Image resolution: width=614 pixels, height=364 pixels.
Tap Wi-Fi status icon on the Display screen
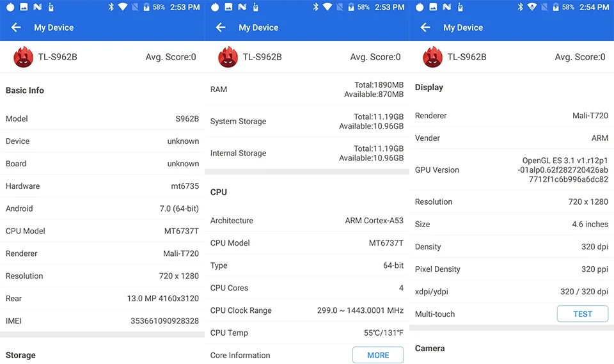point(531,7)
